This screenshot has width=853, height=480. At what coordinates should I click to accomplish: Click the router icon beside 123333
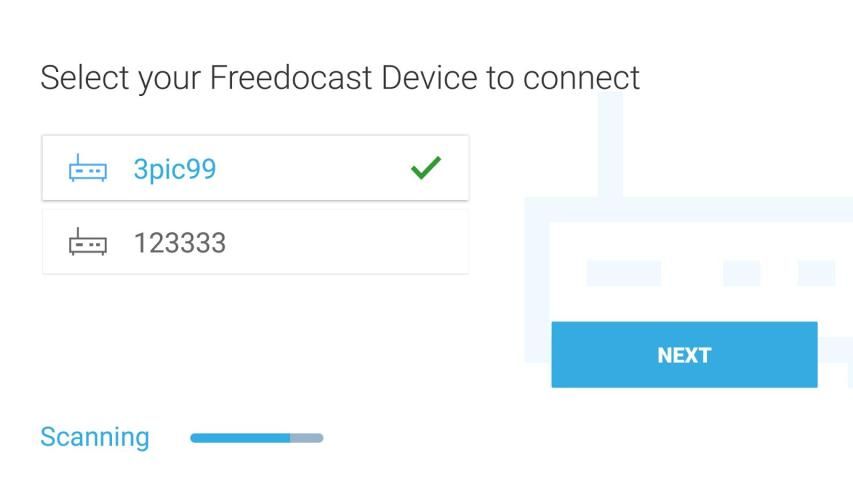pos(87,242)
